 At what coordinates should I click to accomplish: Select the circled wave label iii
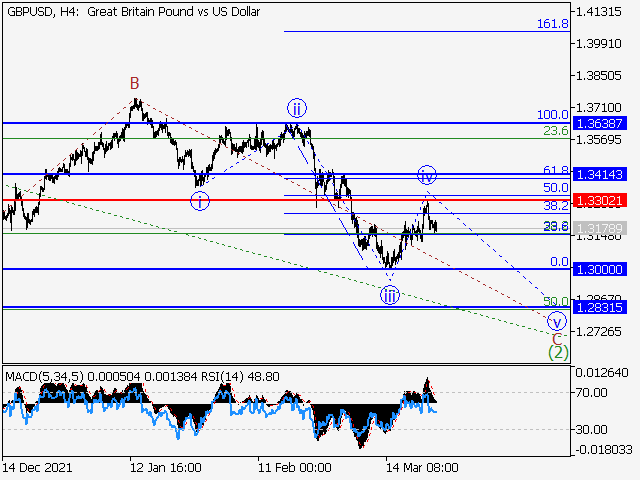[390, 295]
